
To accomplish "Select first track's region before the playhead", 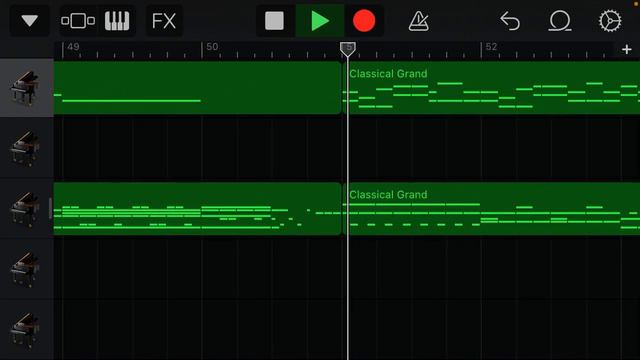I will click(198, 88).
